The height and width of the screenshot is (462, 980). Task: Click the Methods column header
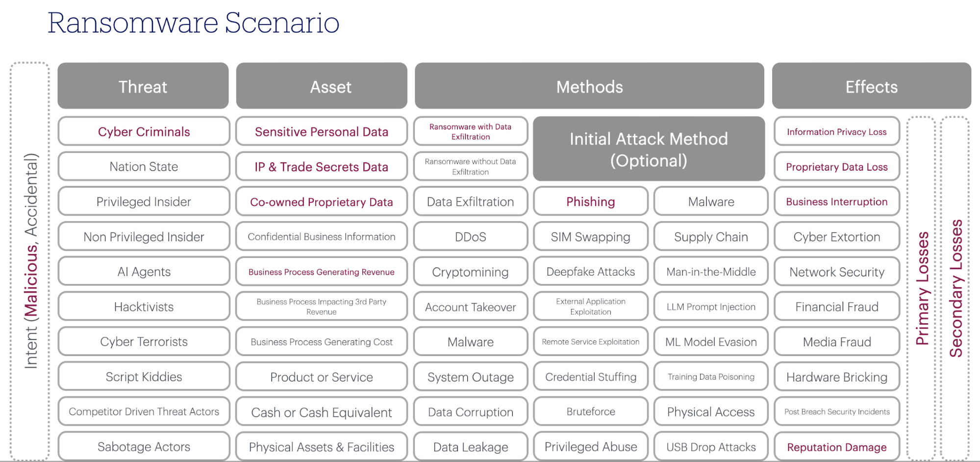(589, 86)
